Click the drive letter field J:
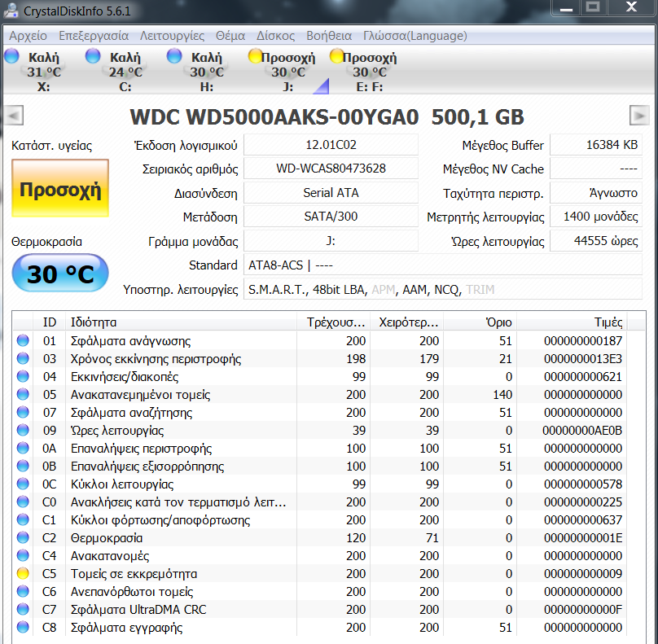Image resolution: width=658 pixels, height=644 pixels. click(x=331, y=241)
